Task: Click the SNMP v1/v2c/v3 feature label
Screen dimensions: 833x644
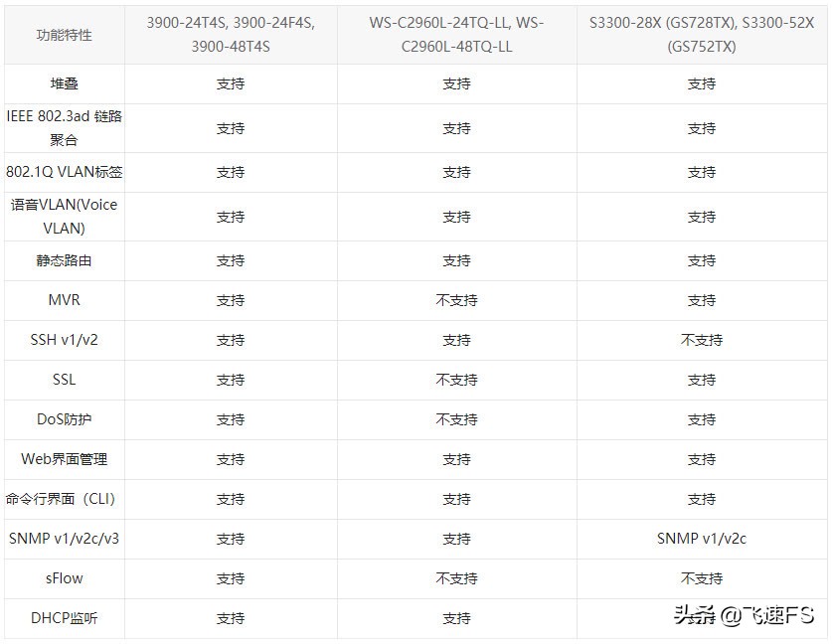Action: click(64, 539)
